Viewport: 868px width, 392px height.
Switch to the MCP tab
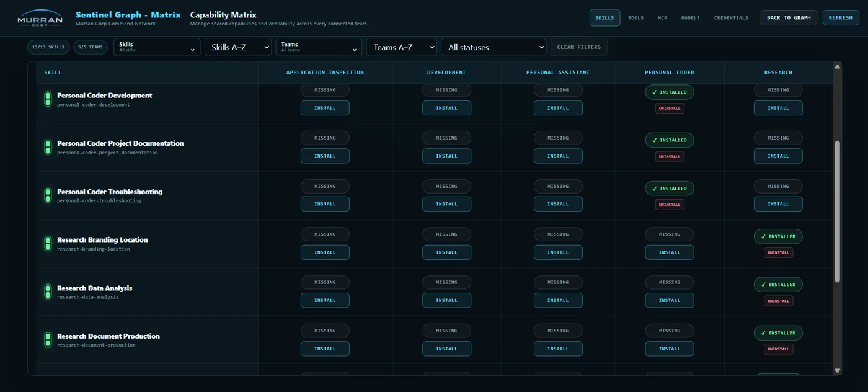coord(662,17)
